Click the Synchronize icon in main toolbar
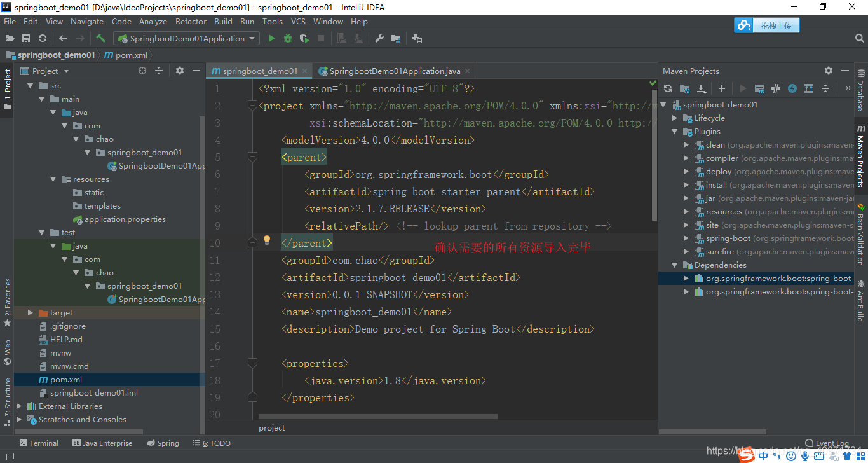Screen dimensions: 868x463 pos(43,38)
